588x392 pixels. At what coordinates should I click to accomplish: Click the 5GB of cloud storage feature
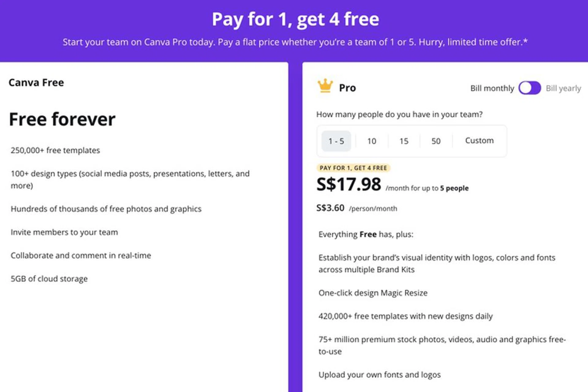tap(49, 279)
